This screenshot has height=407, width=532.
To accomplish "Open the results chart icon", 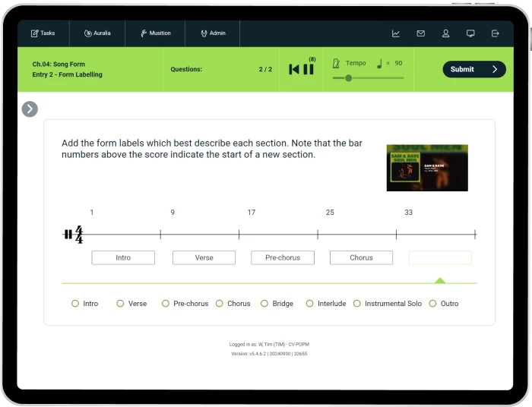I will [396, 33].
